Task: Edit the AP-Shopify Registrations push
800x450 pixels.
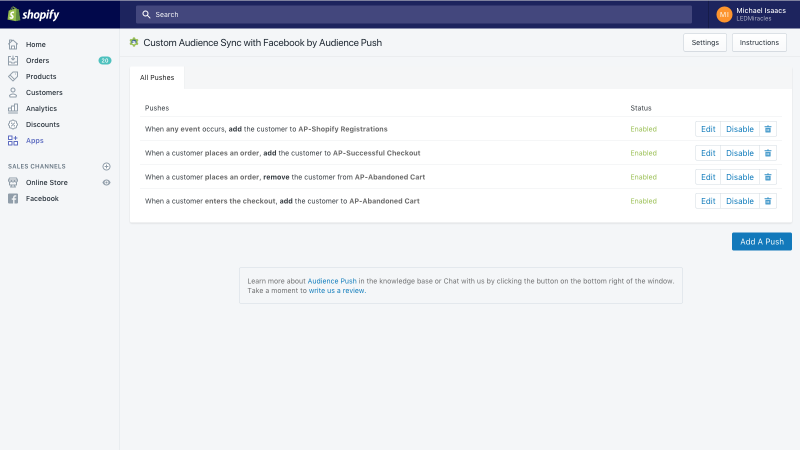Action: pos(708,129)
